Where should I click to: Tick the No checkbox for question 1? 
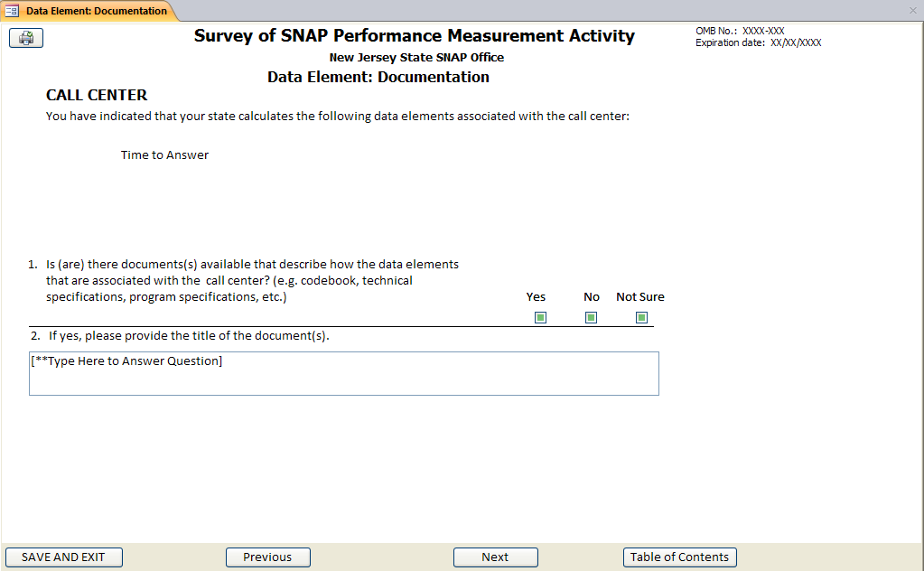(x=591, y=317)
